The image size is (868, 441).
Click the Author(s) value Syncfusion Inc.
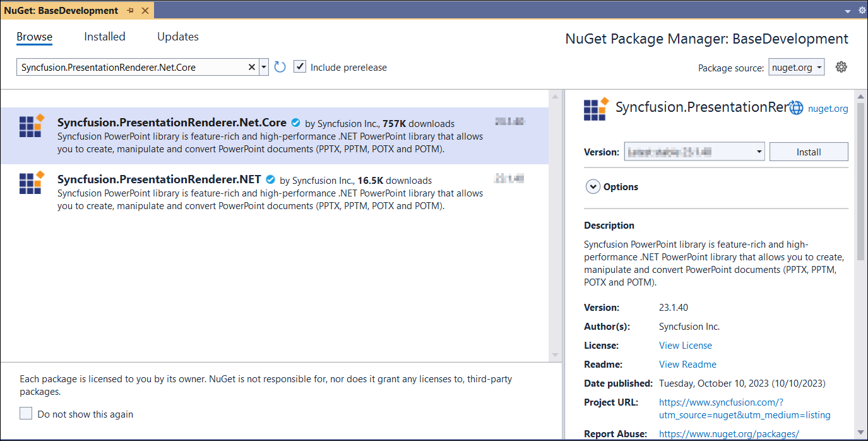click(689, 327)
